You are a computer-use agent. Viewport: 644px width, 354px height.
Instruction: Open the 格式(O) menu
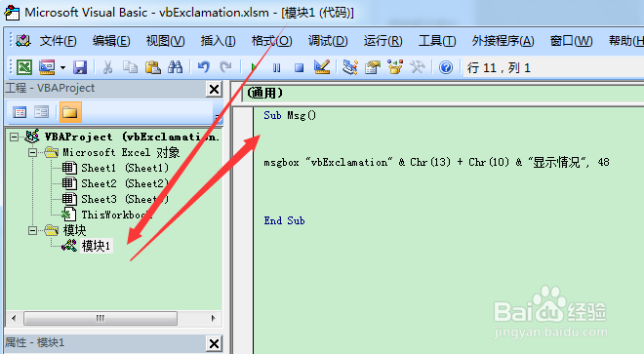(271, 41)
